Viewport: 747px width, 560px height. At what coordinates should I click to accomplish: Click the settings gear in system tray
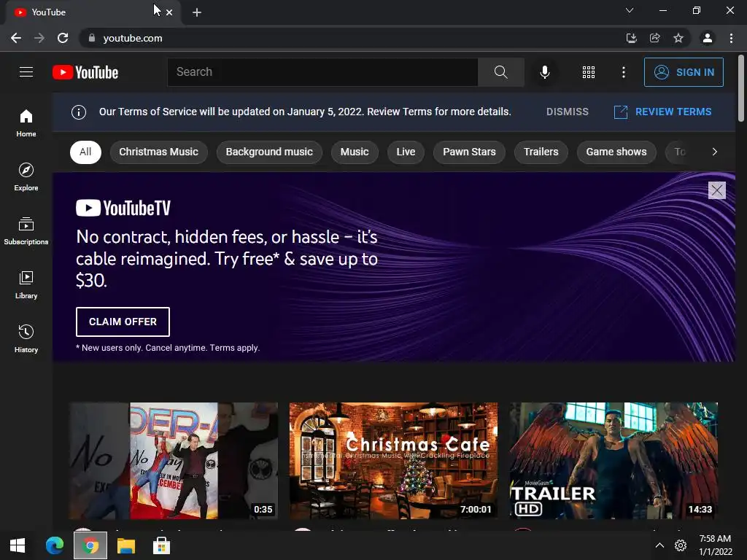[681, 545]
